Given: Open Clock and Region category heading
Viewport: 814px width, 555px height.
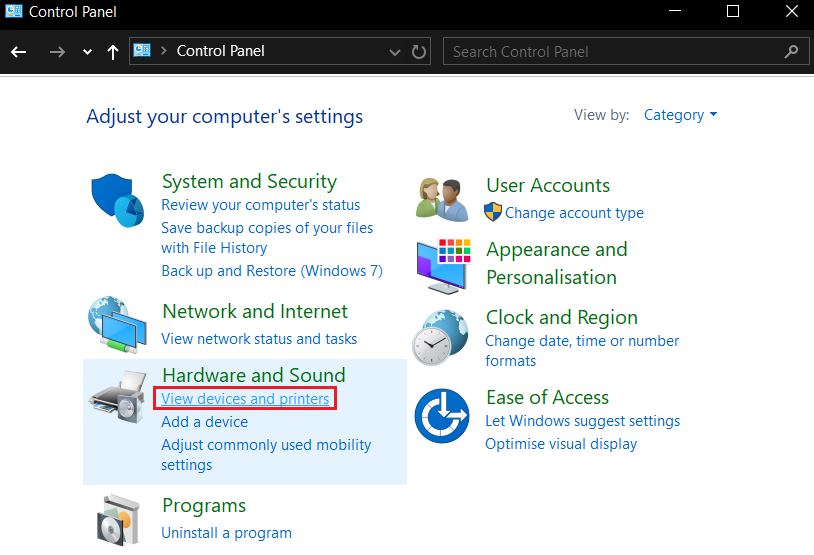Looking at the screenshot, I should coord(562,317).
